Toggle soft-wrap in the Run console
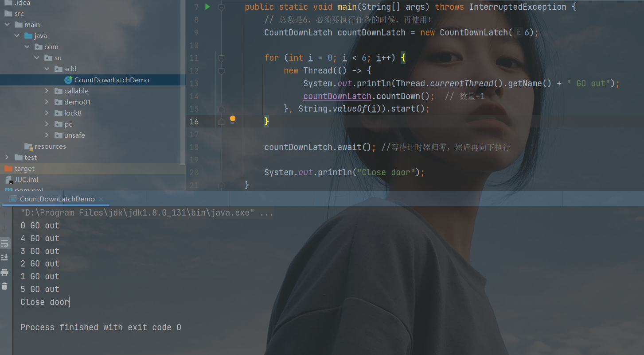The image size is (644, 355). tap(4, 243)
